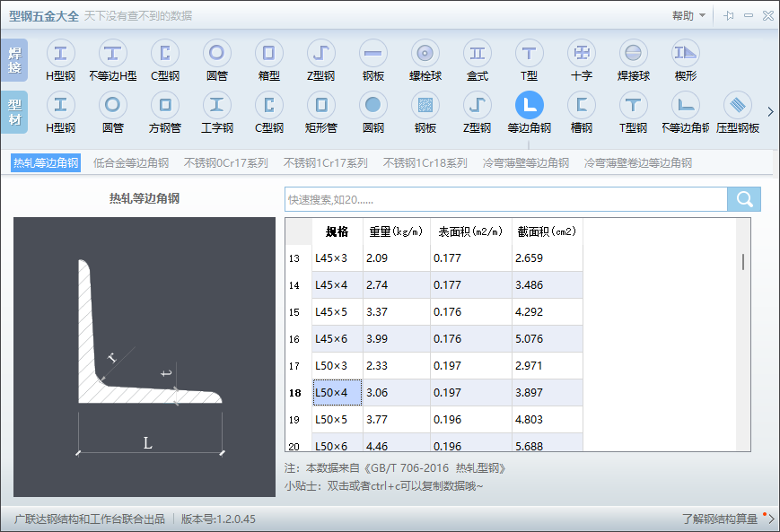This screenshot has height=532, width=780.
Task: Click weight value 3.06 in row 18
Action: click(397, 392)
